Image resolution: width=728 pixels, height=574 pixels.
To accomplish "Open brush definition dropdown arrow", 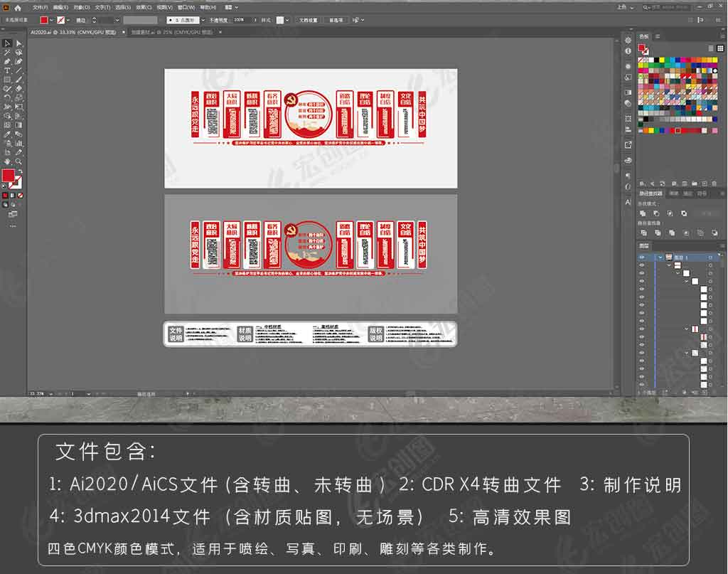I will pos(203,20).
